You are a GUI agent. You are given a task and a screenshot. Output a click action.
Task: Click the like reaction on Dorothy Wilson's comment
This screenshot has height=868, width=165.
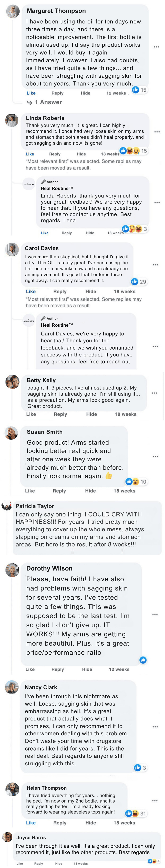[x=143, y=660]
